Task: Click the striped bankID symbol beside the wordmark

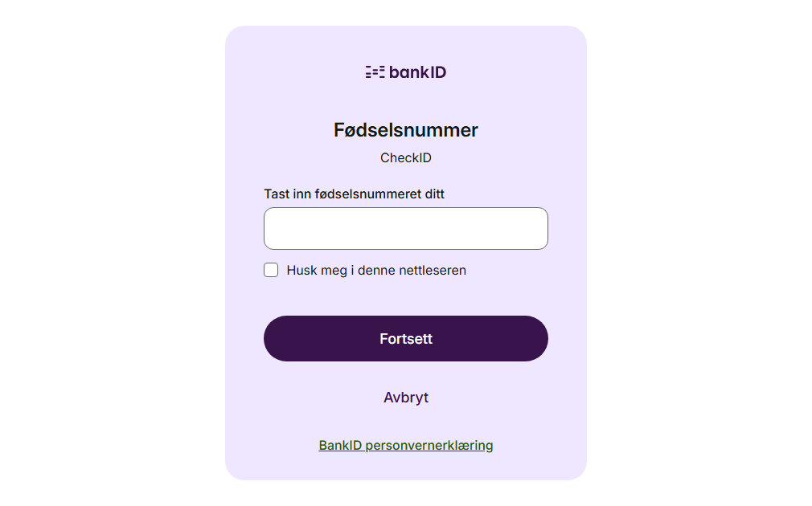Action: (375, 72)
